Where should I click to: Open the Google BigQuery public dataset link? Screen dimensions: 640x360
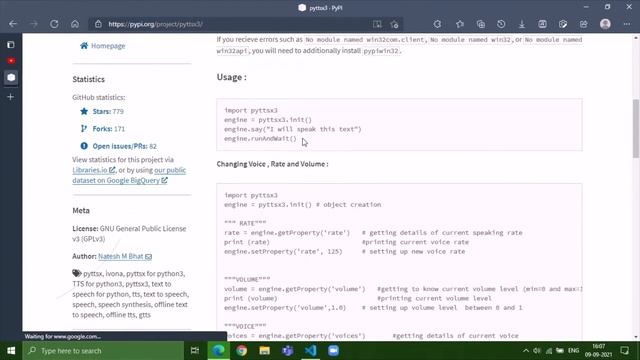pos(129,175)
